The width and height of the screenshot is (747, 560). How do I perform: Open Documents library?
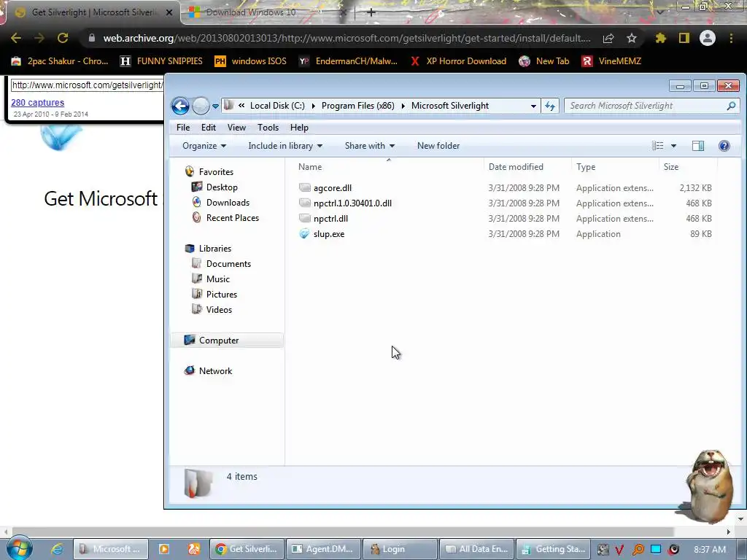coord(228,264)
